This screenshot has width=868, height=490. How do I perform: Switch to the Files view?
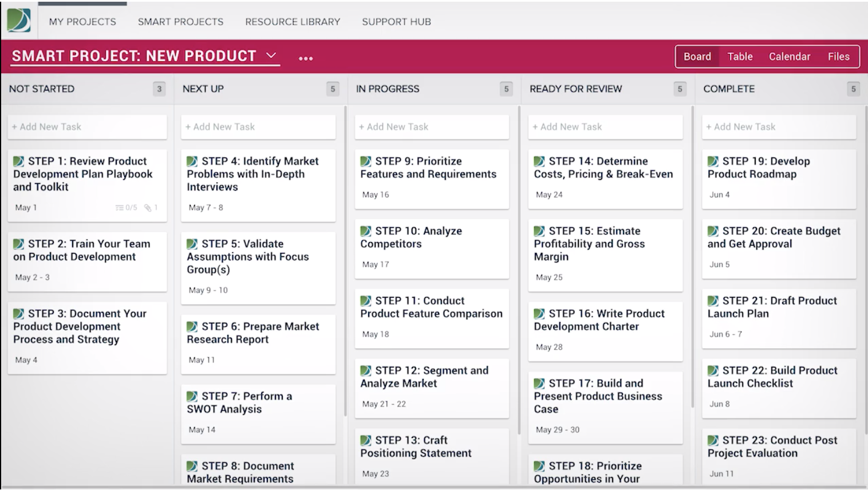point(838,57)
